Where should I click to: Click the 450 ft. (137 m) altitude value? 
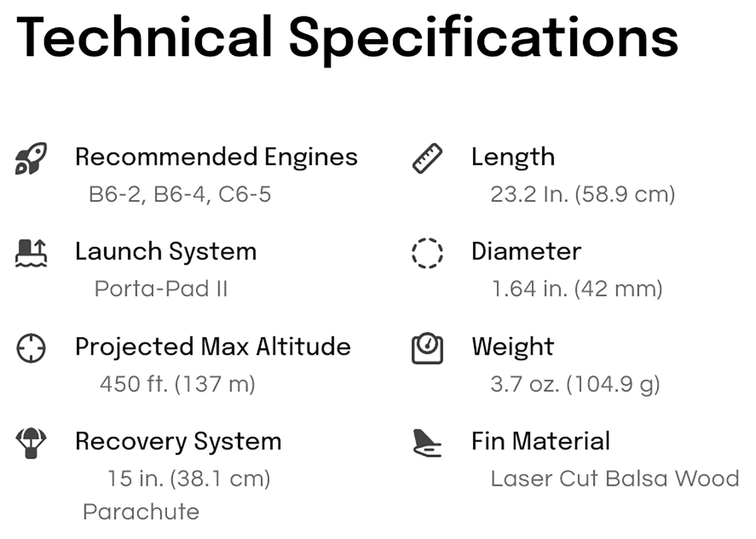(177, 384)
